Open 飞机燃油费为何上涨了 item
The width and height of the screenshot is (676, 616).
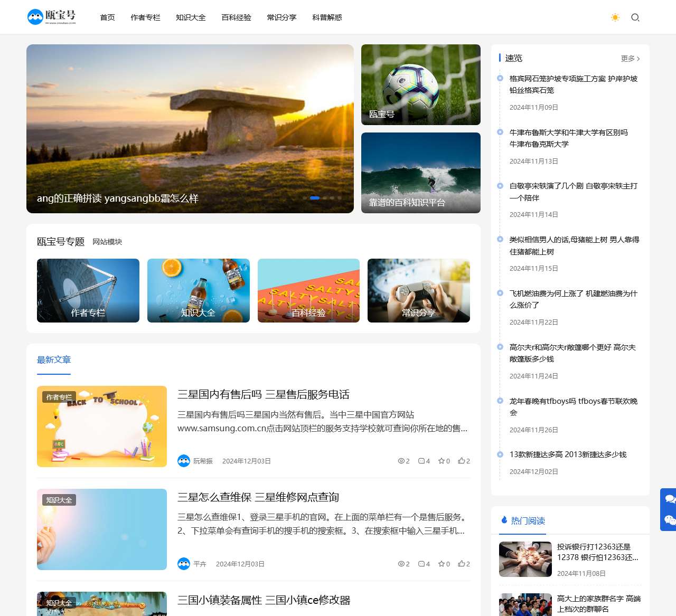point(574,299)
